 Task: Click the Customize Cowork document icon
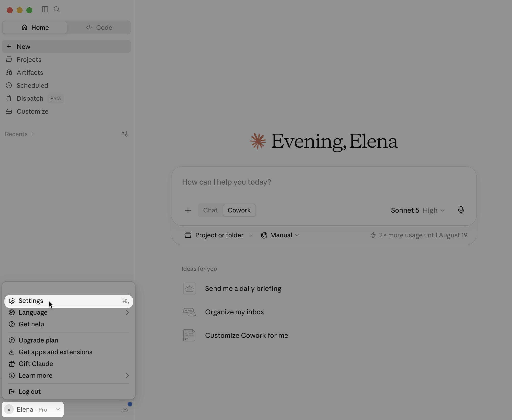click(x=189, y=335)
